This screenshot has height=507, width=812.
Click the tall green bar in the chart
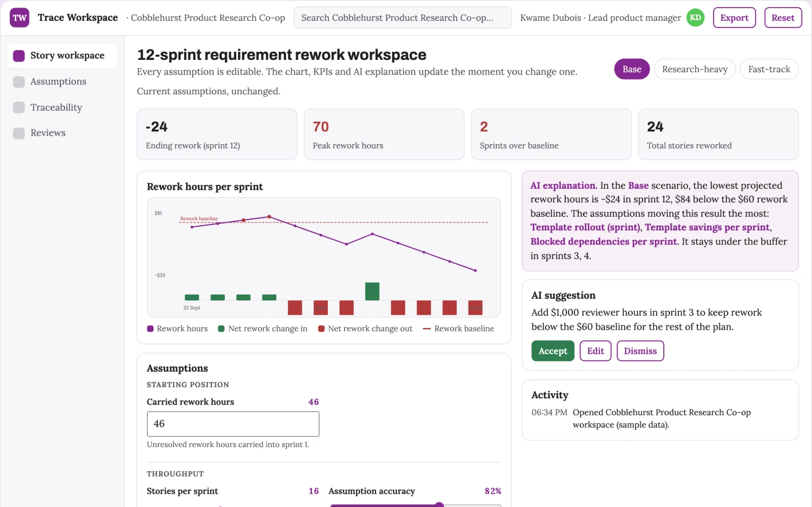coord(372,291)
